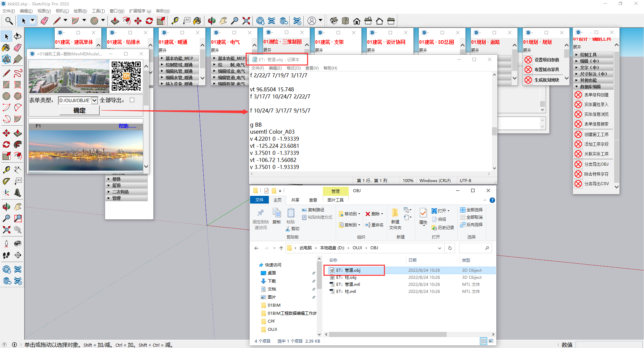Select the Orbit tool in top toolbar
Screen dimensions: 644x348
tap(212, 21)
